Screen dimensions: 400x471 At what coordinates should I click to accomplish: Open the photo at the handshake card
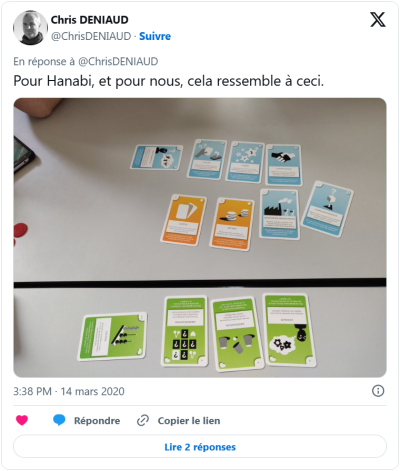coord(284,165)
